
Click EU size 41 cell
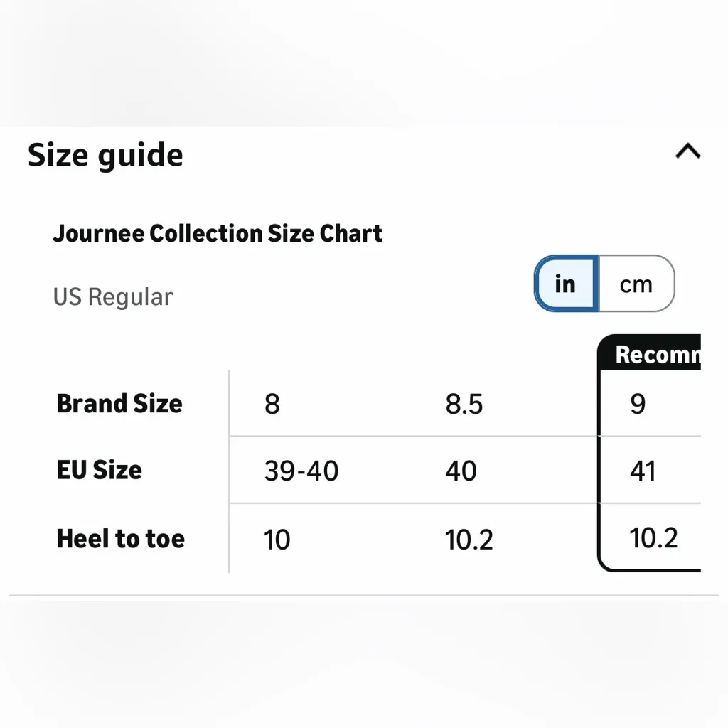point(643,471)
